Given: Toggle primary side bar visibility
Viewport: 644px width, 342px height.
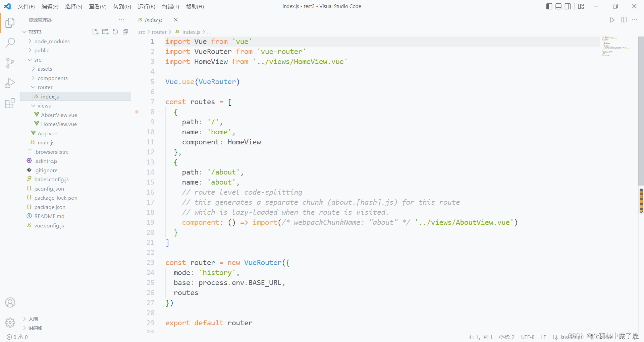Looking at the screenshot, I should [549, 6].
